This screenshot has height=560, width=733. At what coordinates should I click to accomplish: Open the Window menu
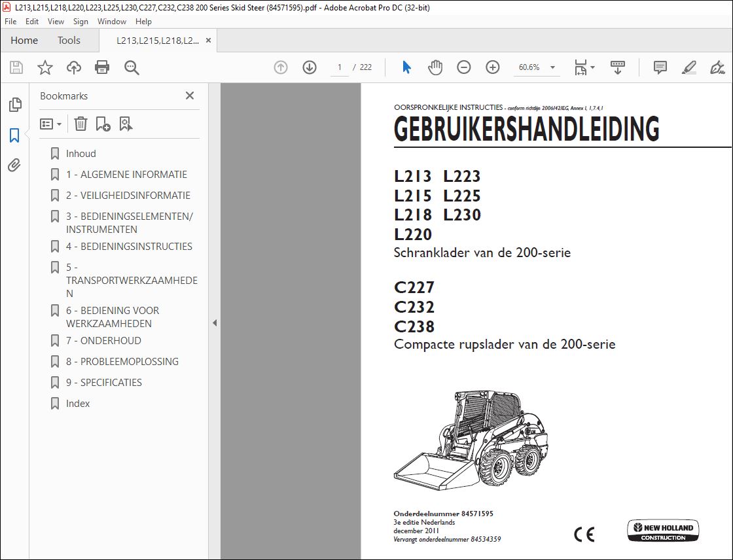coord(112,22)
